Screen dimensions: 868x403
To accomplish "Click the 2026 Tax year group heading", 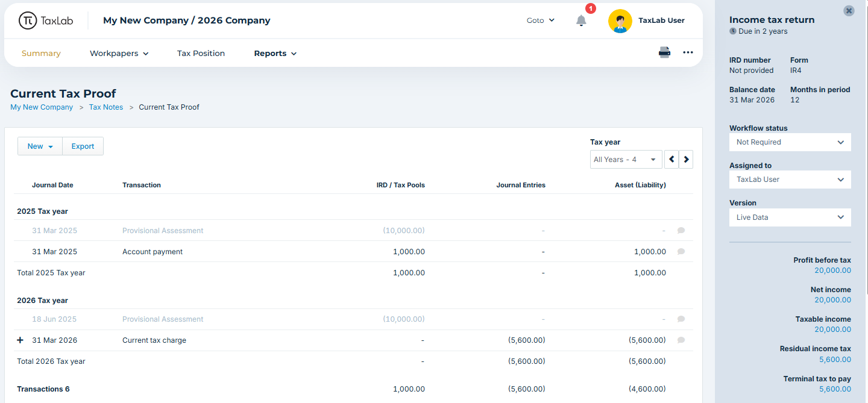I will (42, 301).
